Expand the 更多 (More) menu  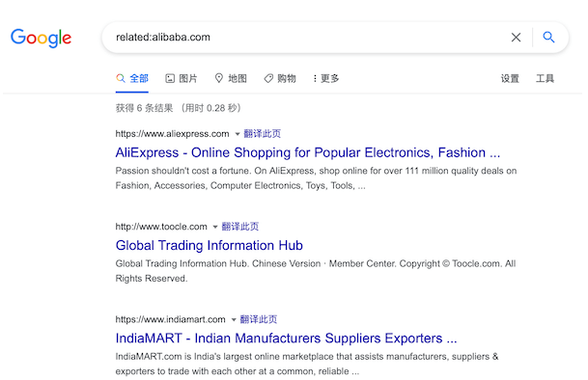[x=326, y=78]
